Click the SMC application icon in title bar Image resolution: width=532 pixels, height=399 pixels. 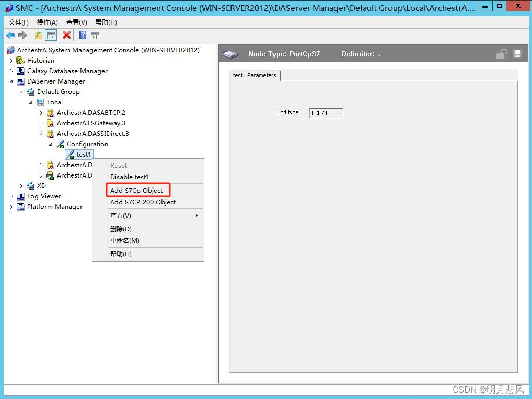click(x=9, y=8)
